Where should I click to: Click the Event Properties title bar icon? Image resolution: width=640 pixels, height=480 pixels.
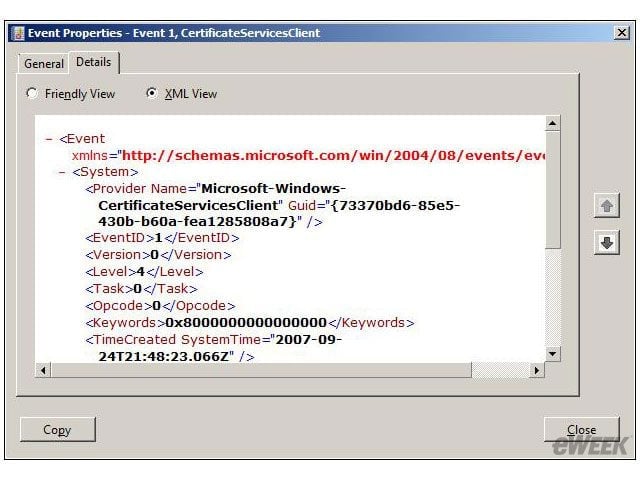pos(18,33)
